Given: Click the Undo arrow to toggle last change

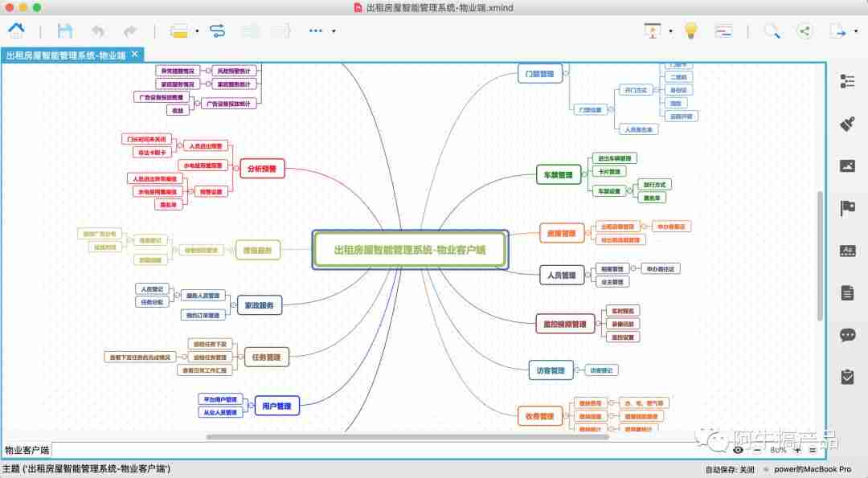Looking at the screenshot, I should [x=97, y=31].
